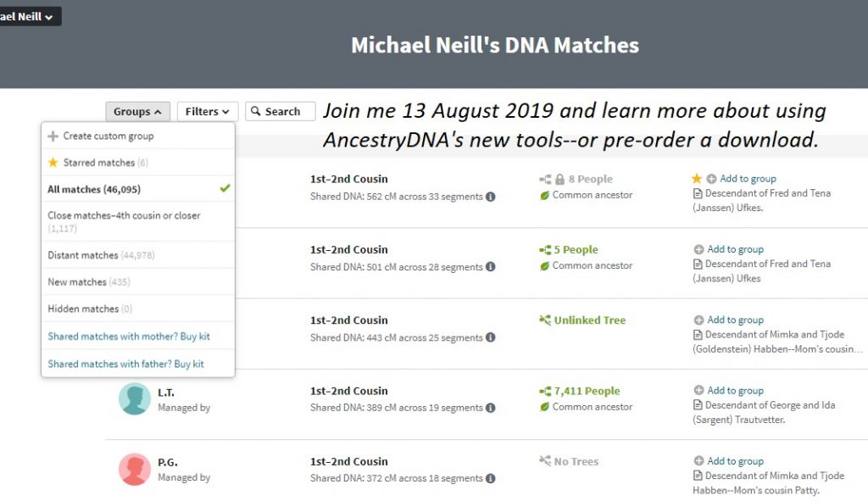
Task: Click the P.G. pink profile avatar
Action: [135, 469]
